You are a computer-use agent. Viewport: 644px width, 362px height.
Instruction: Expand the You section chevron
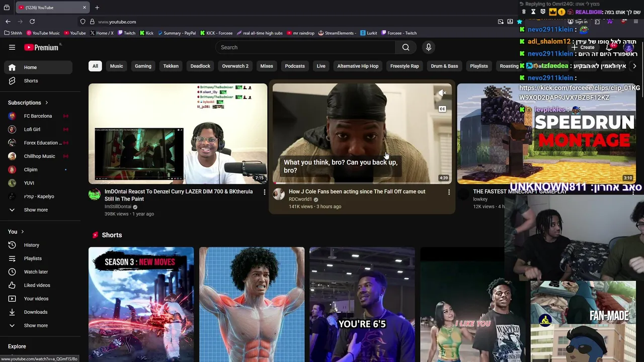coord(22,232)
